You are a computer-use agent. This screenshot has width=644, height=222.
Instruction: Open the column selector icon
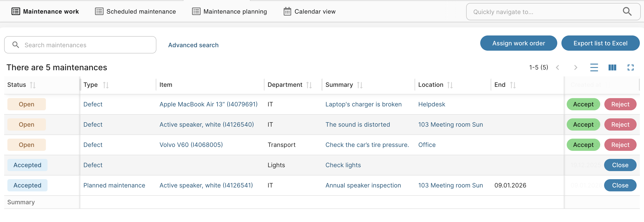(612, 67)
